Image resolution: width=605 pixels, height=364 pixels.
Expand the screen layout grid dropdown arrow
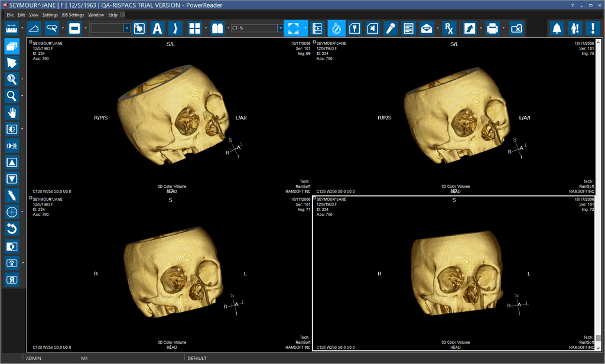click(205, 28)
